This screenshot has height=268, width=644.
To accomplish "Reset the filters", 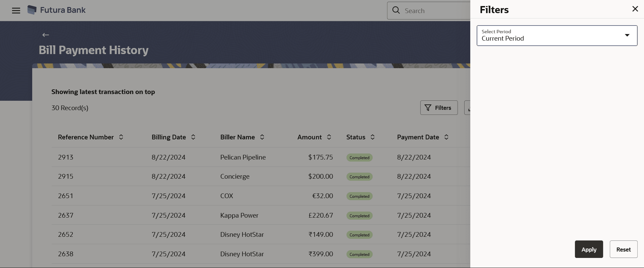I will [623, 249].
